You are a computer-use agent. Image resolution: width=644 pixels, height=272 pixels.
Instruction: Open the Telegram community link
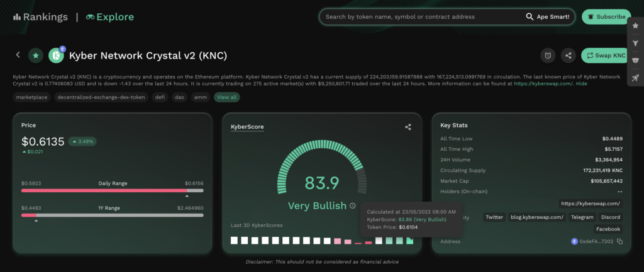(x=582, y=217)
